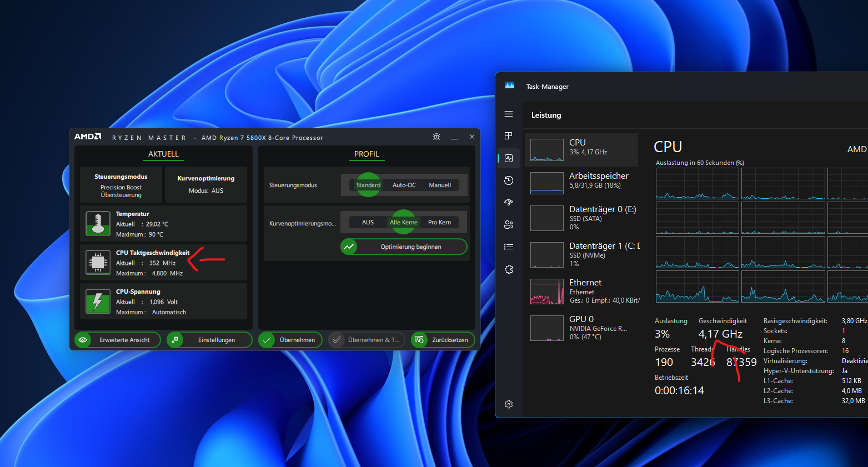Set curve optimizer to Alle Kerne
Image resolution: width=868 pixels, height=467 pixels.
point(404,222)
